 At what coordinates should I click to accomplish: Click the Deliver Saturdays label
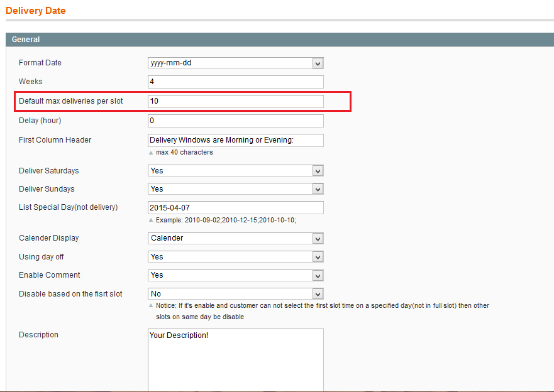pyautogui.click(x=49, y=171)
